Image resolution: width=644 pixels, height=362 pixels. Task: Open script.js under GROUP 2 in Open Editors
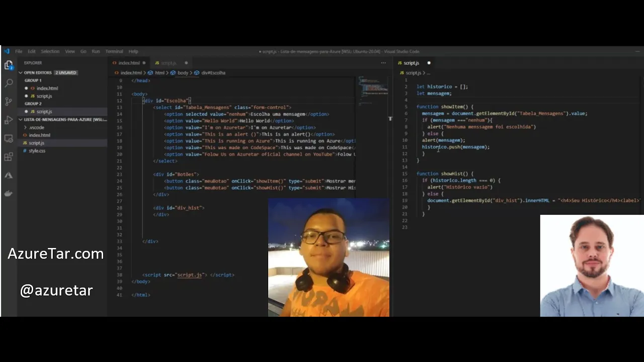click(44, 112)
